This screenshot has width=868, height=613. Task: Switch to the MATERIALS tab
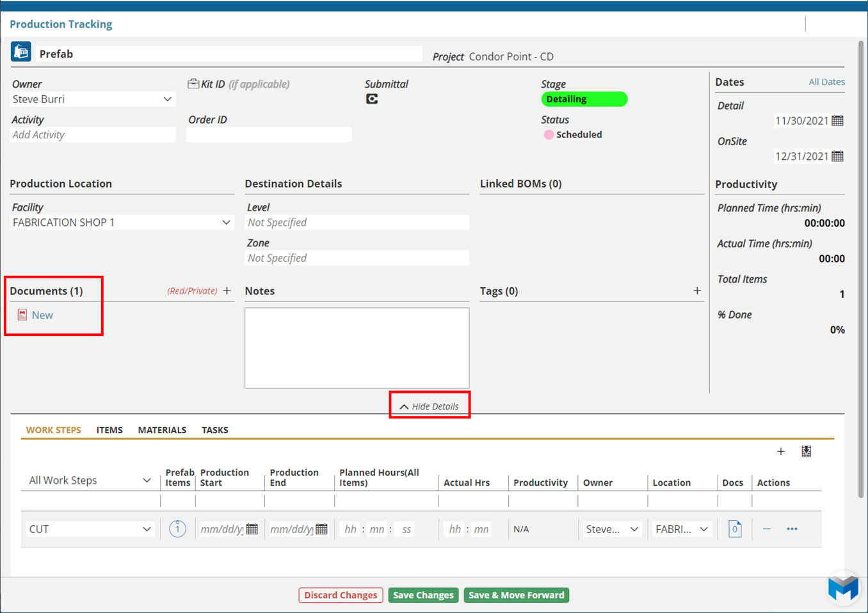[x=162, y=430]
